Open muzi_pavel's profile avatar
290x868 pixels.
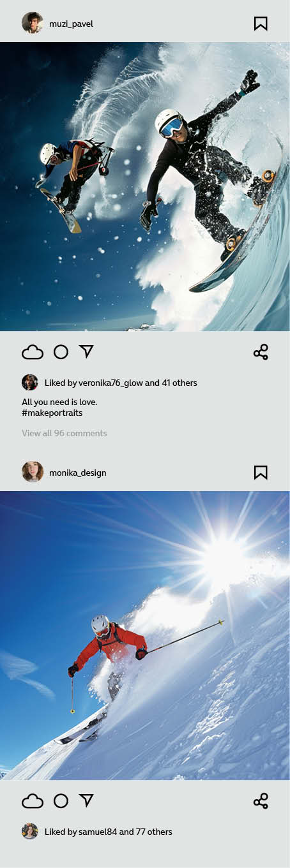tap(33, 24)
